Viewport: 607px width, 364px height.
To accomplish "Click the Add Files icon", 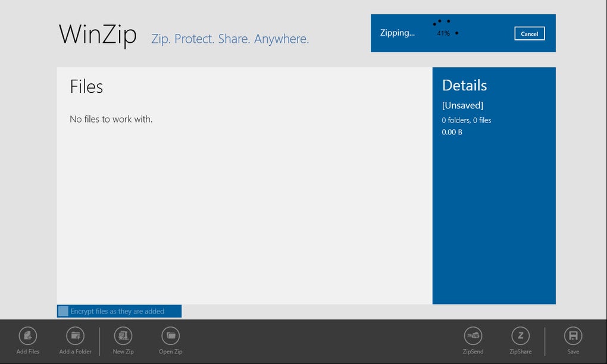I will coord(28,336).
